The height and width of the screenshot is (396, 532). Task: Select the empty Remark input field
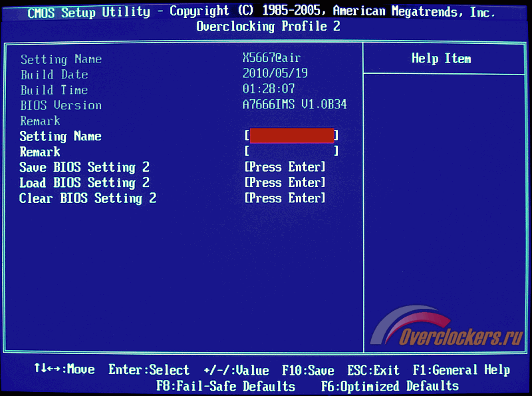pos(291,151)
